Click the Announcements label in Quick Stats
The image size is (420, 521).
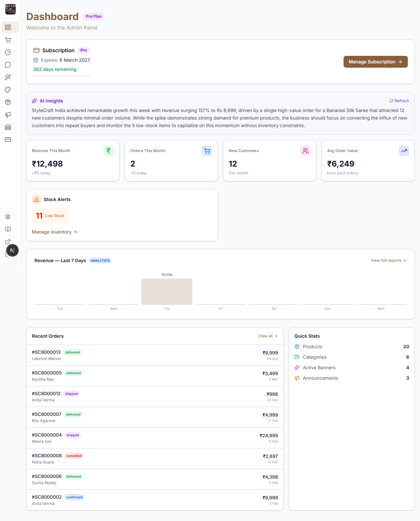[321, 378]
